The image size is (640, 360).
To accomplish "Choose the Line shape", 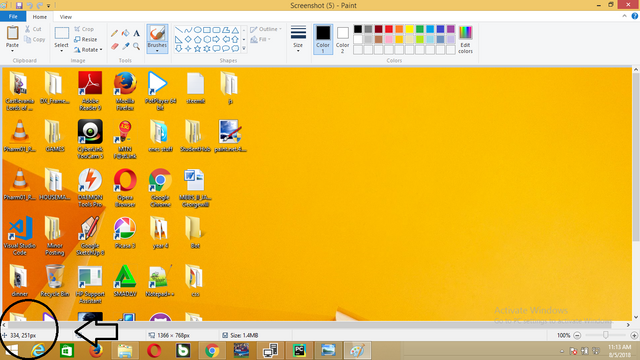I will point(178,30).
